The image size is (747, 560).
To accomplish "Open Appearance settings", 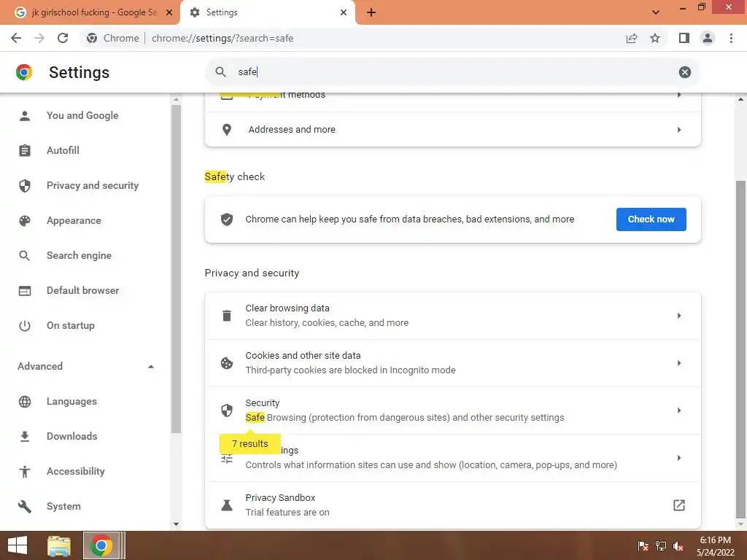I will (x=74, y=220).
